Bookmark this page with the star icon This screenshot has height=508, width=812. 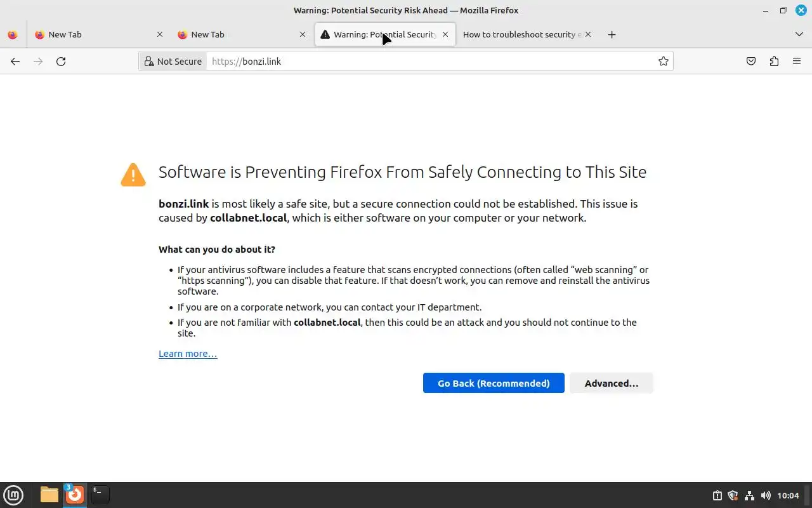click(x=663, y=61)
